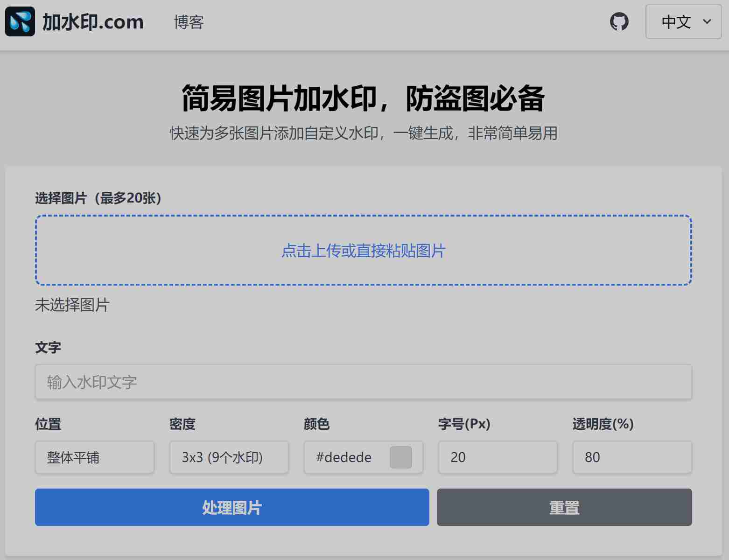Viewport: 729px width, 560px height.
Task: Click the 字号(Px) field with value 20
Action: [x=498, y=457]
